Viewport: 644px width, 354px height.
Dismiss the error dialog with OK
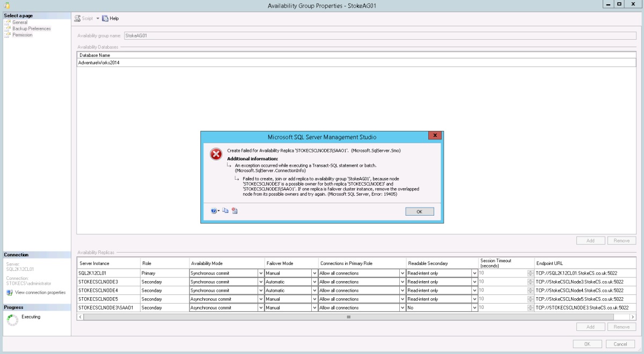point(420,211)
